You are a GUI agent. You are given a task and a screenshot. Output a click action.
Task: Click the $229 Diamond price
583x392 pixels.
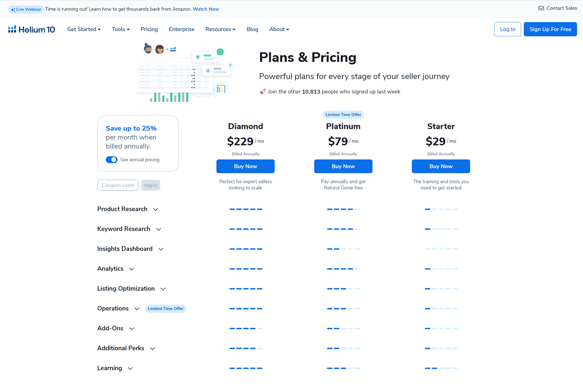pyautogui.click(x=240, y=141)
